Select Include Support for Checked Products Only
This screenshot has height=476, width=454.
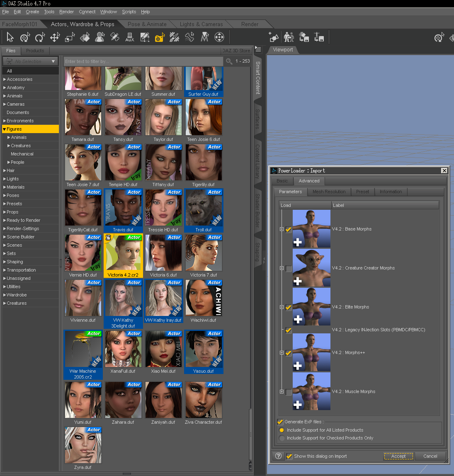tap(282, 438)
